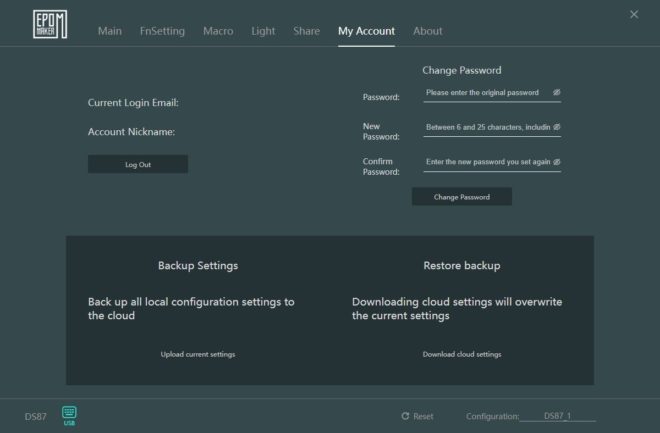Toggle visibility of the Confirm Password field

pos(556,162)
